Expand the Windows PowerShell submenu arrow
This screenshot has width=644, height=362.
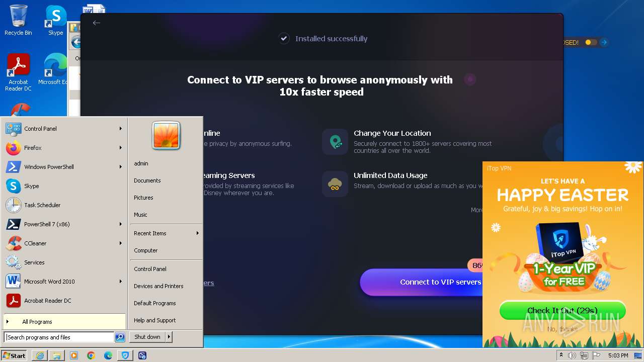point(121,167)
